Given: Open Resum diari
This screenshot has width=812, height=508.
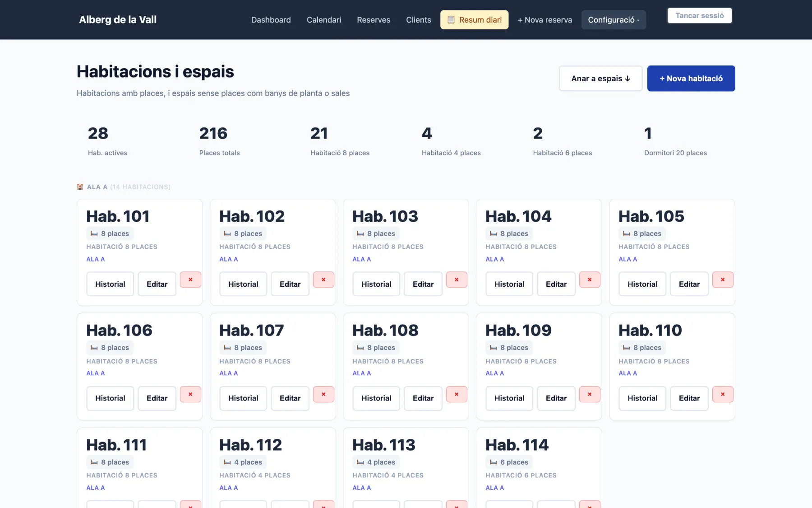Looking at the screenshot, I should tap(475, 20).
